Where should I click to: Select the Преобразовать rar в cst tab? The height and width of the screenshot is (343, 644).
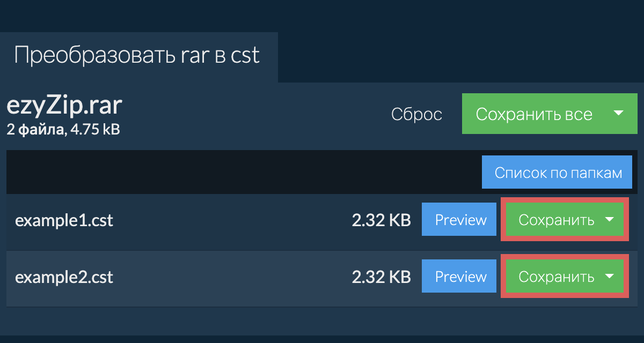pos(137,56)
